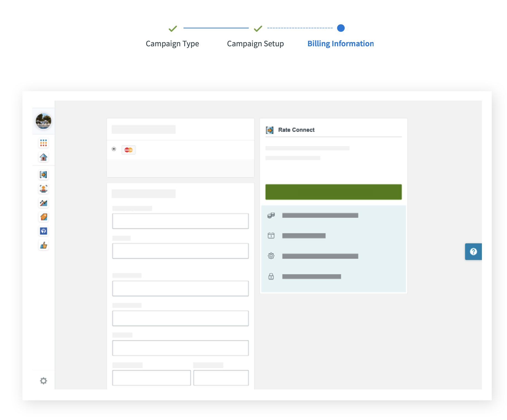Click the hotel profile photo avatar
This screenshot has height=420, width=507.
click(43, 121)
